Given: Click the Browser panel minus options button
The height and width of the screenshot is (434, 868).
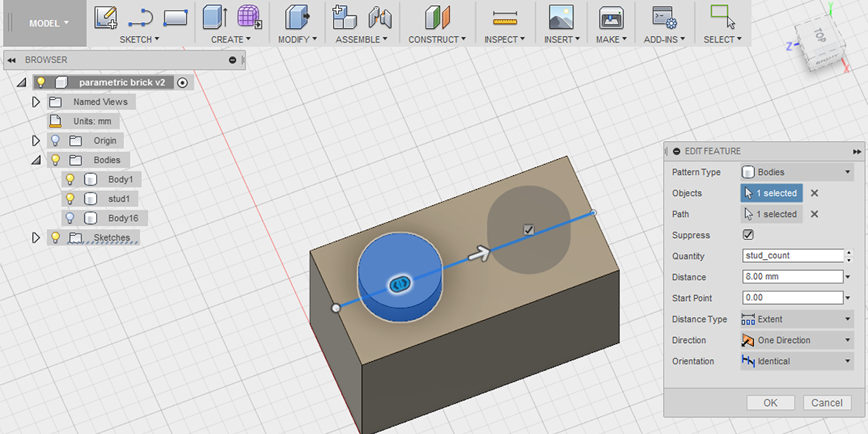Looking at the screenshot, I should (x=232, y=59).
